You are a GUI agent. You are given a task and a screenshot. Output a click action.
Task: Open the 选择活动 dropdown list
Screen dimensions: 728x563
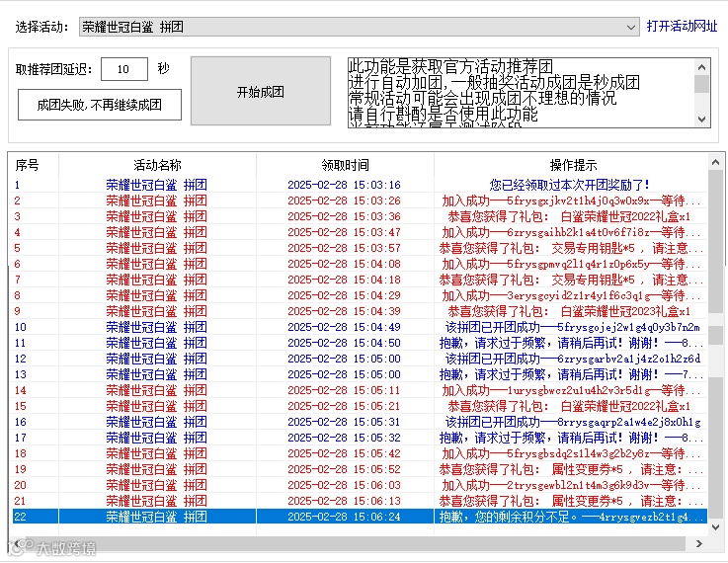coord(359,27)
